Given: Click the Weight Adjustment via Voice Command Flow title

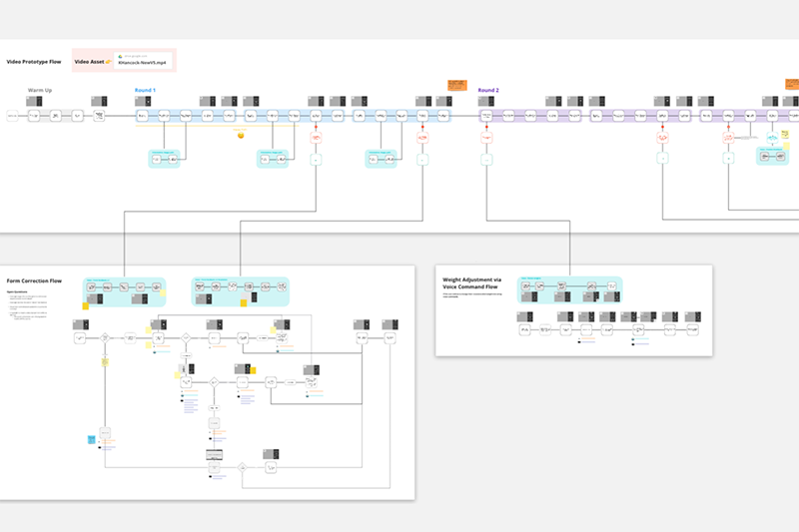Looking at the screenshot, I should coord(477,284).
